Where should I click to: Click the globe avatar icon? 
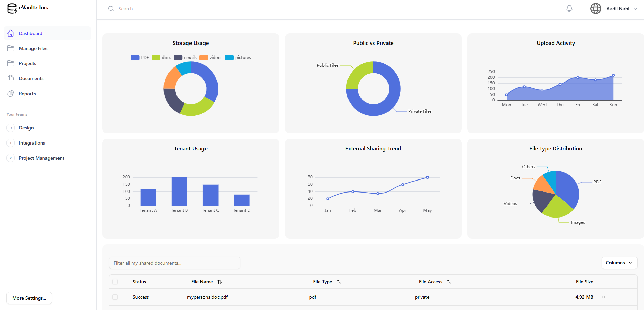pyautogui.click(x=595, y=9)
